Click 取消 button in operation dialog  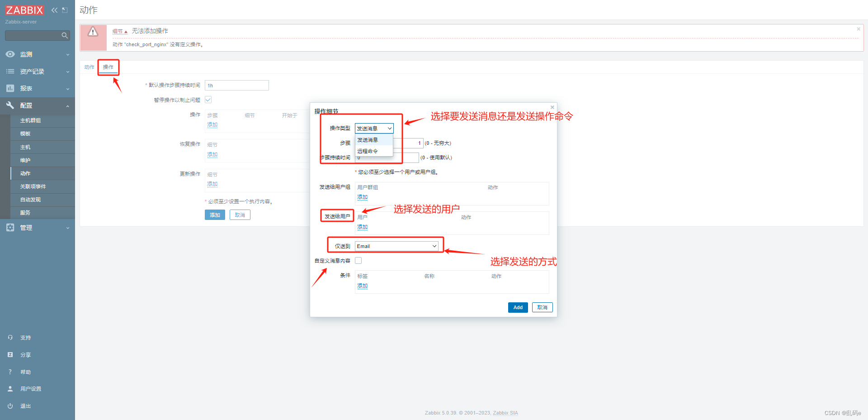click(x=542, y=307)
